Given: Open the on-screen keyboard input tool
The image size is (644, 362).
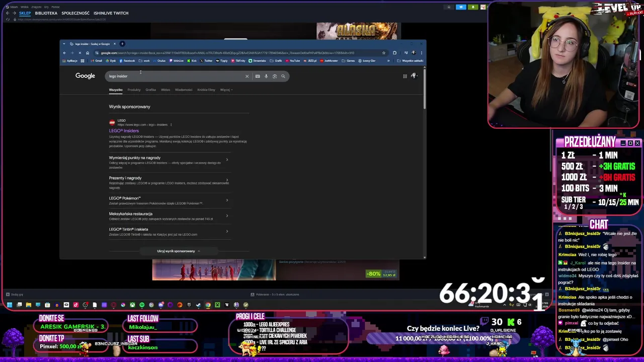Looking at the screenshot, I should tap(258, 76).
